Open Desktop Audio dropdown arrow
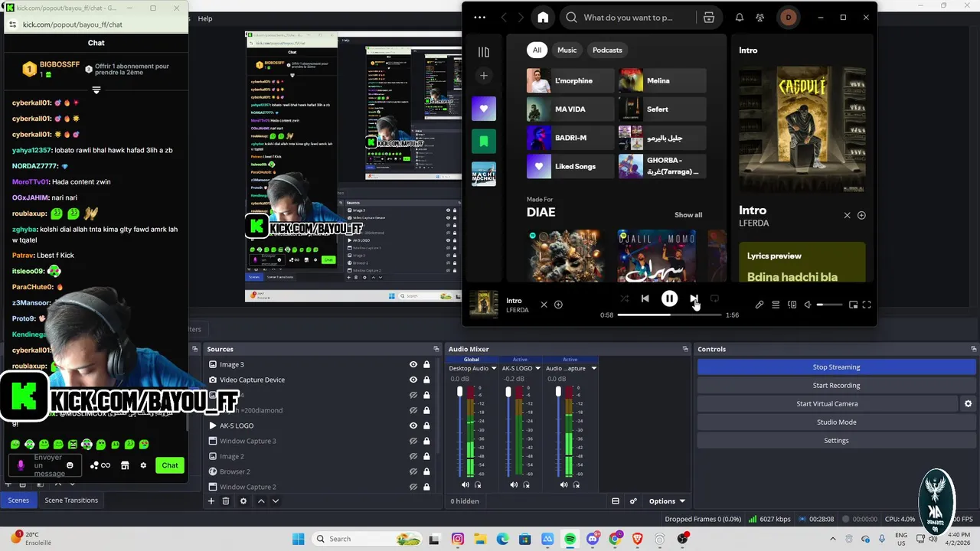Viewport: 980px width, 551px height. point(494,368)
